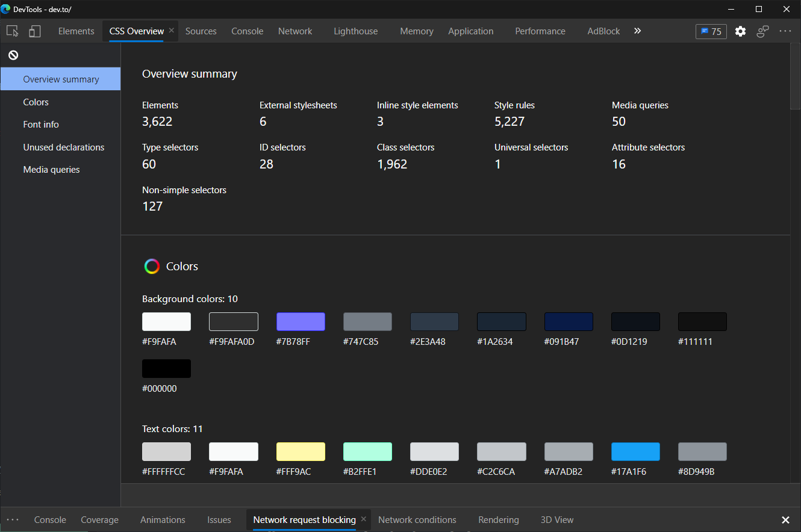
Task: Click the Elements count 3,622
Action: pyautogui.click(x=157, y=122)
